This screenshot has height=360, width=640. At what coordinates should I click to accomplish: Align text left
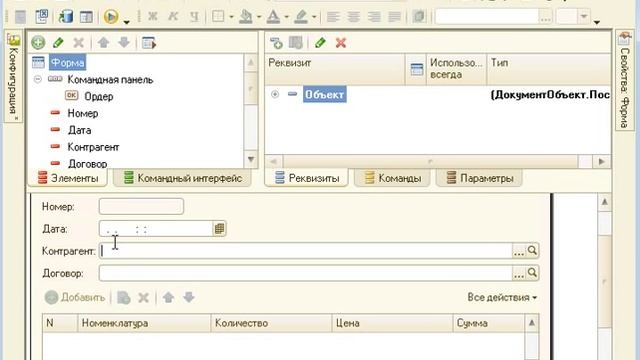point(333,16)
